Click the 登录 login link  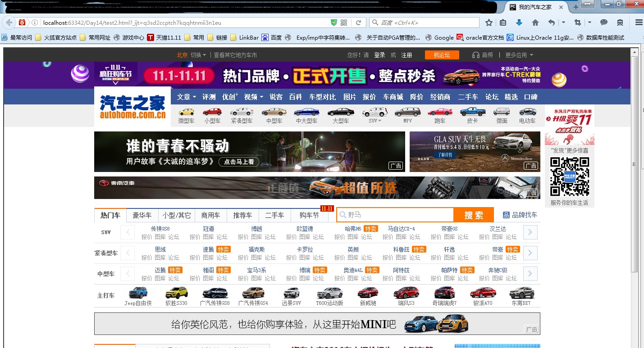[x=379, y=55]
